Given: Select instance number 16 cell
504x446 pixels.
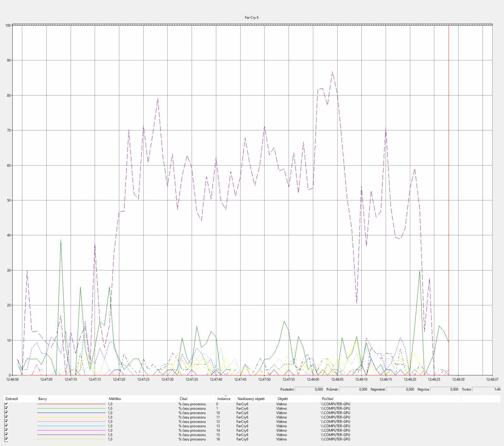Looking at the screenshot, I should pyautogui.click(x=218, y=439).
